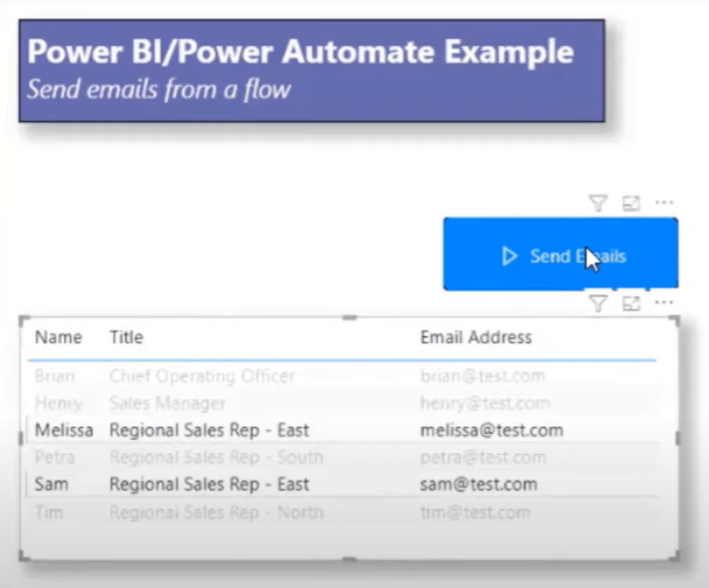Click the play triangle in Send Emails button
The height and width of the screenshot is (588, 709).
pyautogui.click(x=509, y=256)
